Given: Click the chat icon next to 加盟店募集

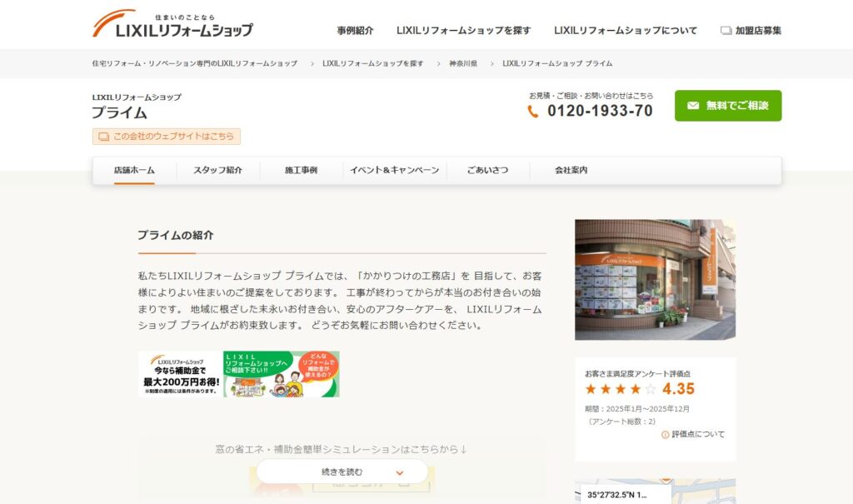Looking at the screenshot, I should [726, 31].
